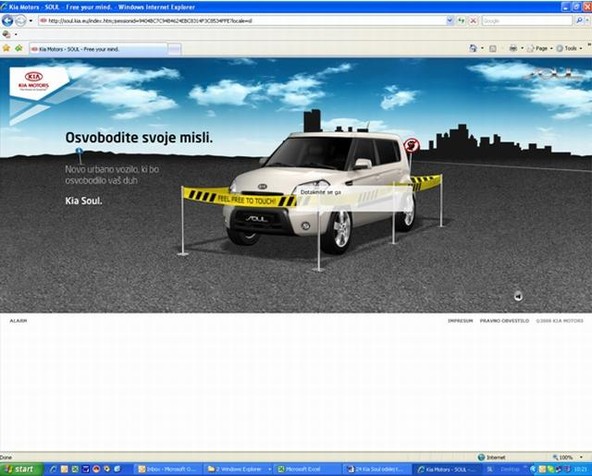Click the taskbar language indicator SL
The image size is (592, 476).
(490, 469)
